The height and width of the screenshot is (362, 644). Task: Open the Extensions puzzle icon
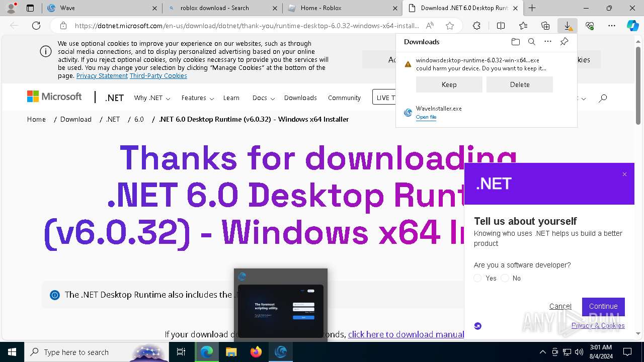[476, 26]
